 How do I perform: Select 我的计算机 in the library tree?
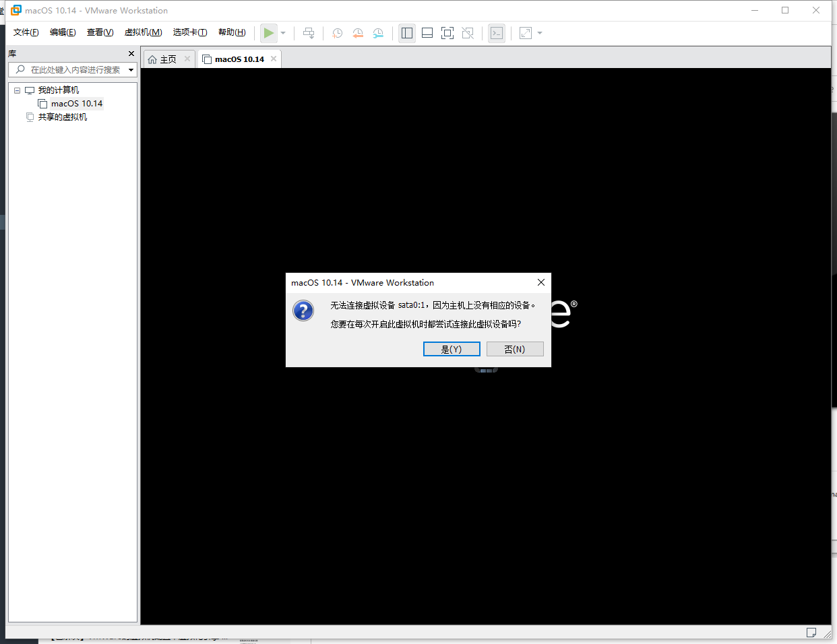coord(58,90)
